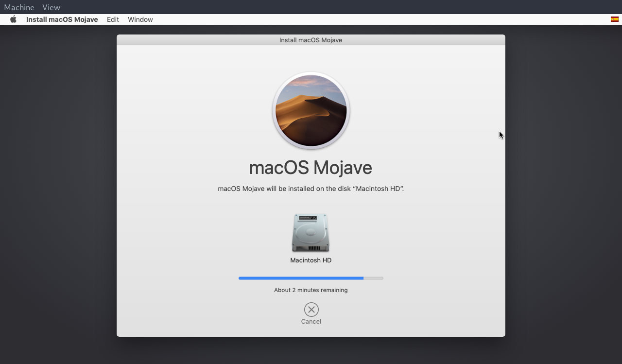622x364 pixels.
Task: Click the Spanish flag input source icon
Action: (x=614, y=19)
